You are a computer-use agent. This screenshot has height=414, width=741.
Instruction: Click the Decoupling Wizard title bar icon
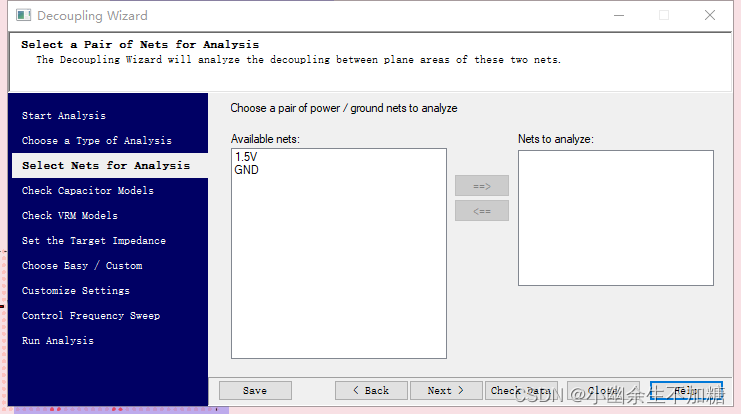23,15
